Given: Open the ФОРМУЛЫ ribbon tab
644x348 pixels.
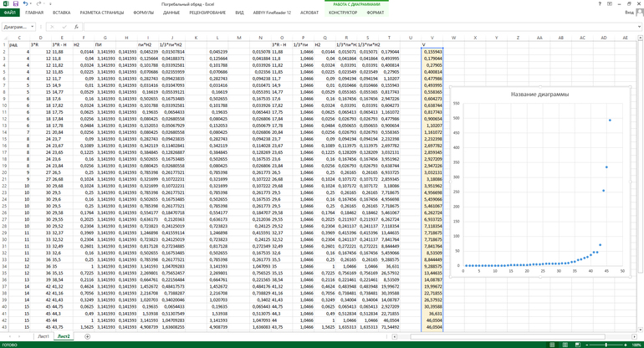Looking at the screenshot, I should [143, 13].
